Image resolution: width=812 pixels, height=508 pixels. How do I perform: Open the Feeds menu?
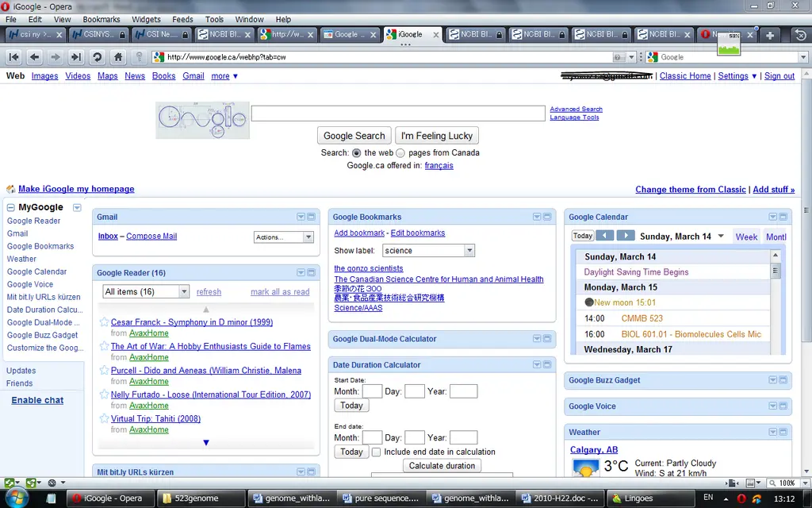[x=182, y=19]
